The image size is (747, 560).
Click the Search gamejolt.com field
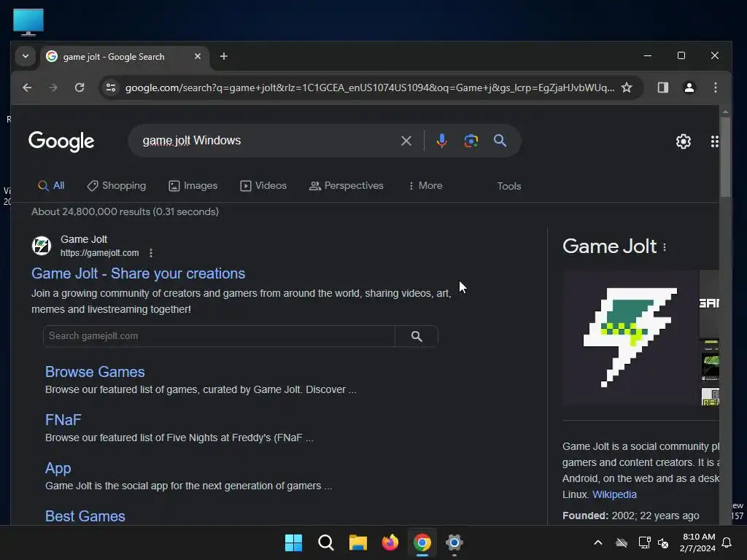219,336
